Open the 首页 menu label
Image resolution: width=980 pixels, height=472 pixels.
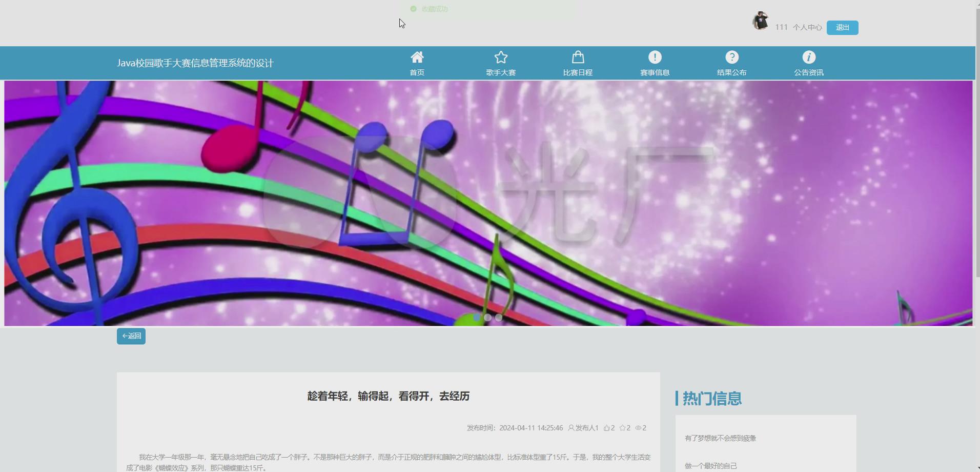tap(417, 72)
